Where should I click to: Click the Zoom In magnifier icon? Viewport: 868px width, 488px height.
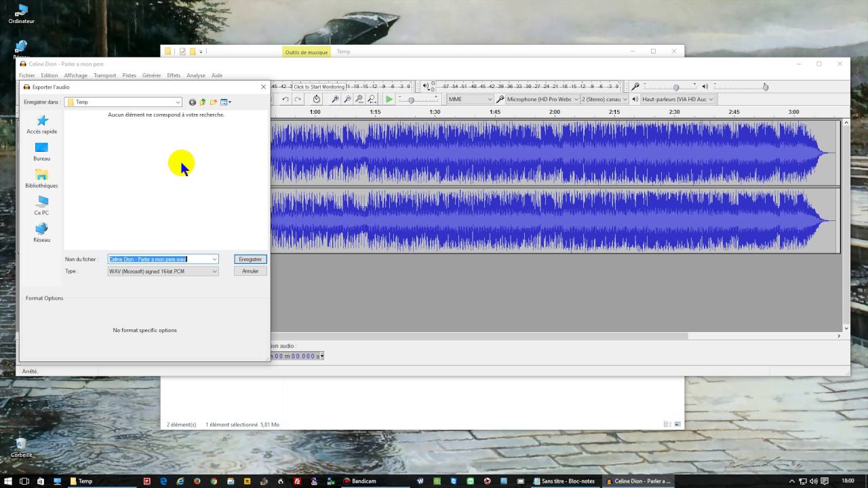[335, 99]
